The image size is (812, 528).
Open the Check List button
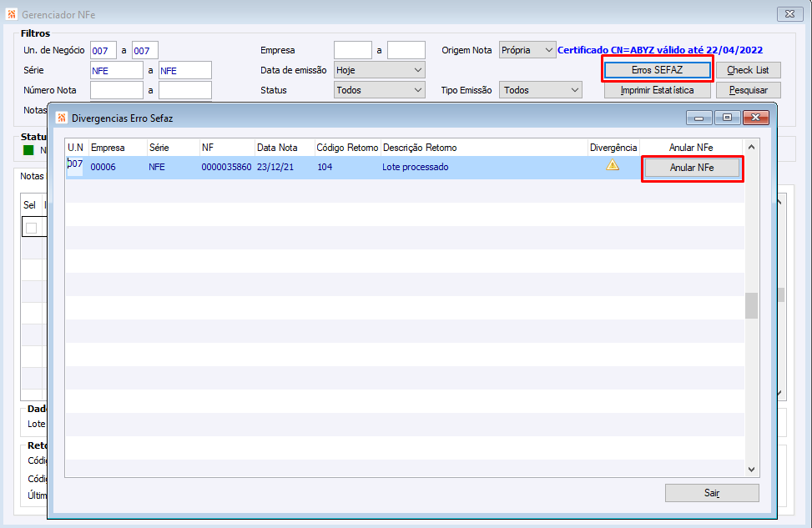pyautogui.click(x=748, y=70)
